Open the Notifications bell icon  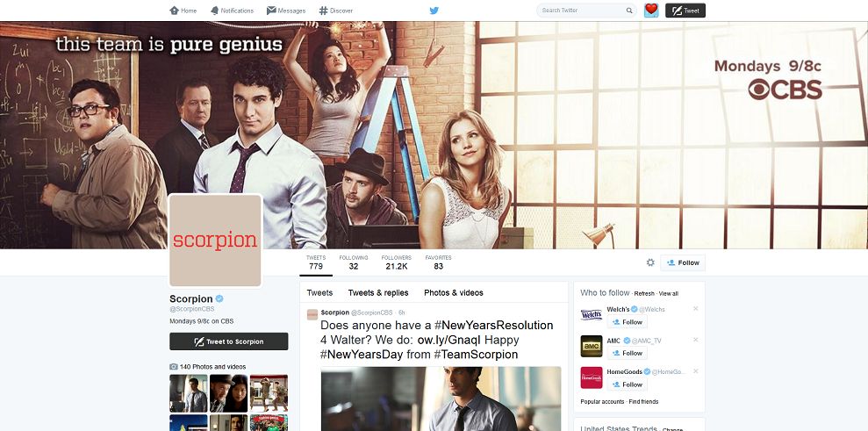[215, 11]
